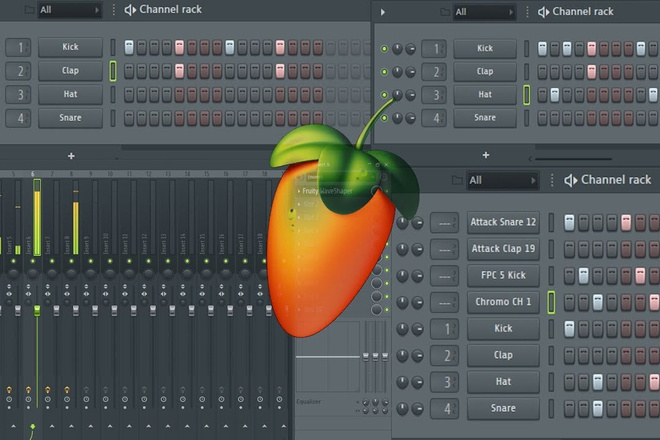Click Snare volume knob in top-right rack
The width and height of the screenshot is (660, 440).
tap(410, 118)
